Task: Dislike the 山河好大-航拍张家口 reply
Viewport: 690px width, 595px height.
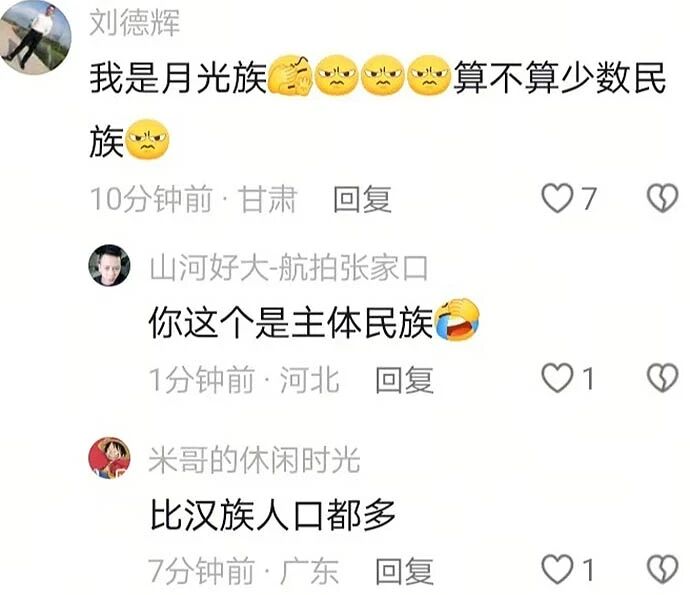Action: tap(662, 378)
